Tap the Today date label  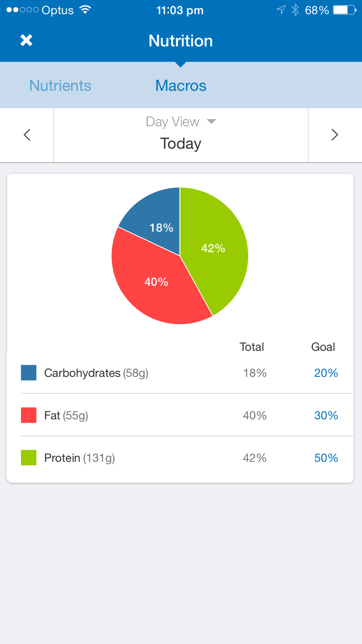pyautogui.click(x=181, y=144)
